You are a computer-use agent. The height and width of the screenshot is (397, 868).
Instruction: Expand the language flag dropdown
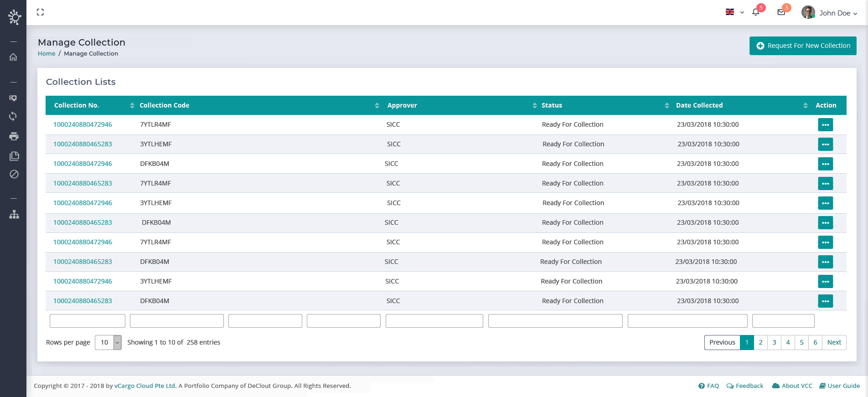734,12
